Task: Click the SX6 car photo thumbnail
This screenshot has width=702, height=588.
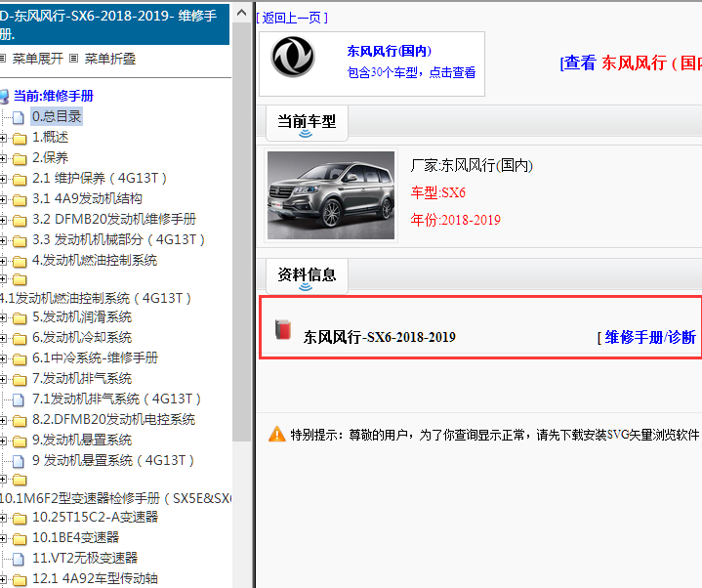Action: tap(331, 195)
